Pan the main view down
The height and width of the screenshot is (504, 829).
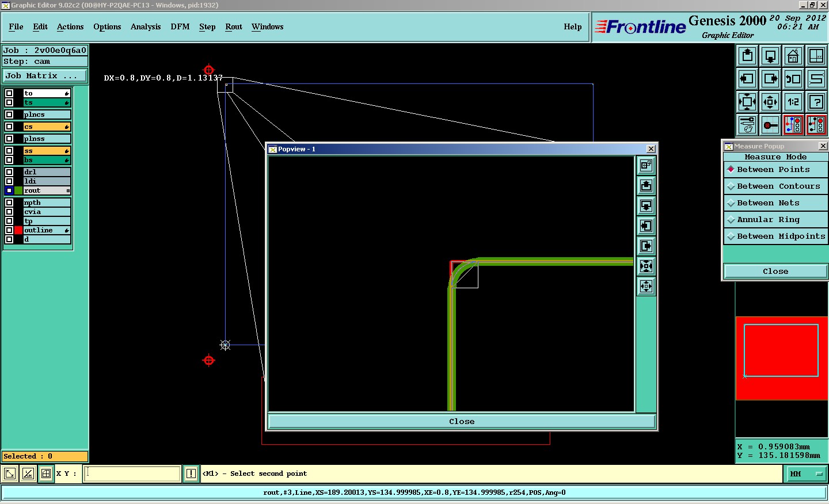[x=770, y=56]
